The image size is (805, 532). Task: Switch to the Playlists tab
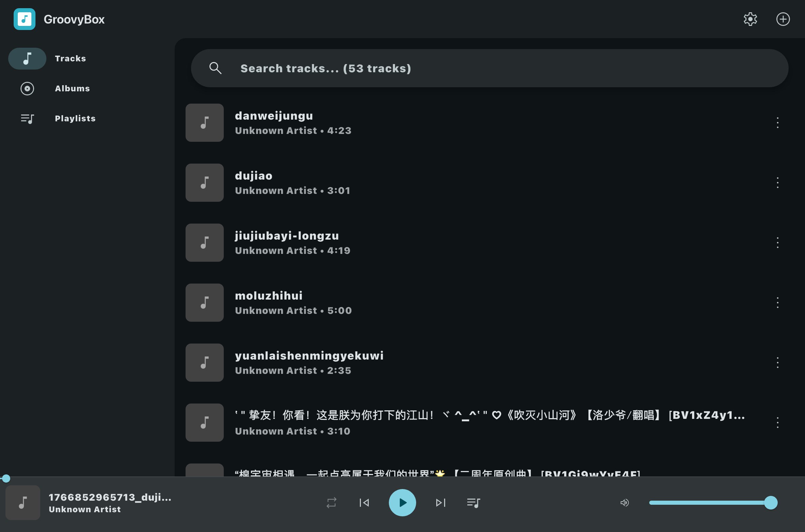click(75, 118)
